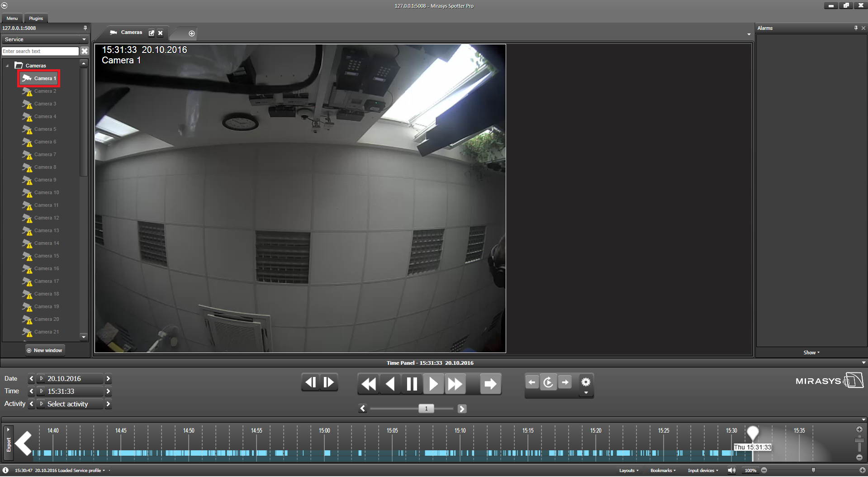Click the fast rewind double-arrow button
Screen dimensions: 868x477
point(369,384)
